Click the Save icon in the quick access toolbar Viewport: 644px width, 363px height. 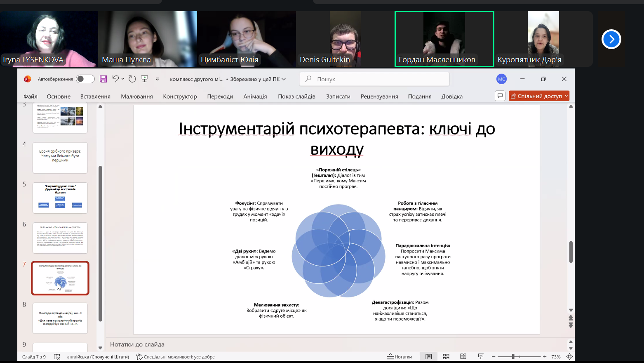[x=103, y=79]
